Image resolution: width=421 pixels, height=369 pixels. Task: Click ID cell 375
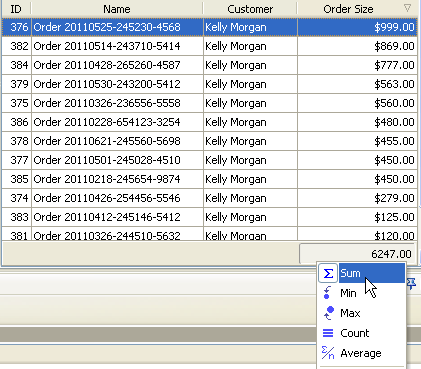[x=17, y=103]
